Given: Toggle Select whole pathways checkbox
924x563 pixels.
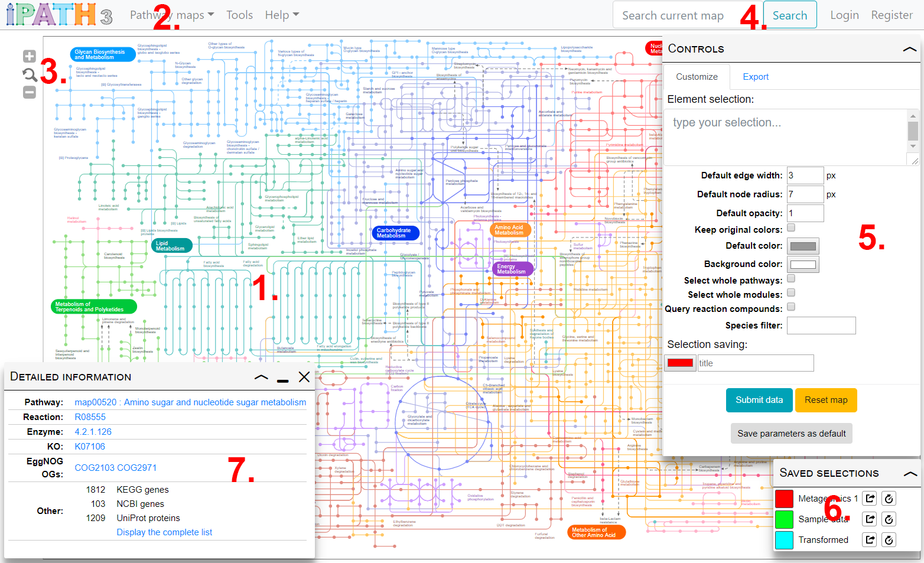Looking at the screenshot, I should coord(791,279).
